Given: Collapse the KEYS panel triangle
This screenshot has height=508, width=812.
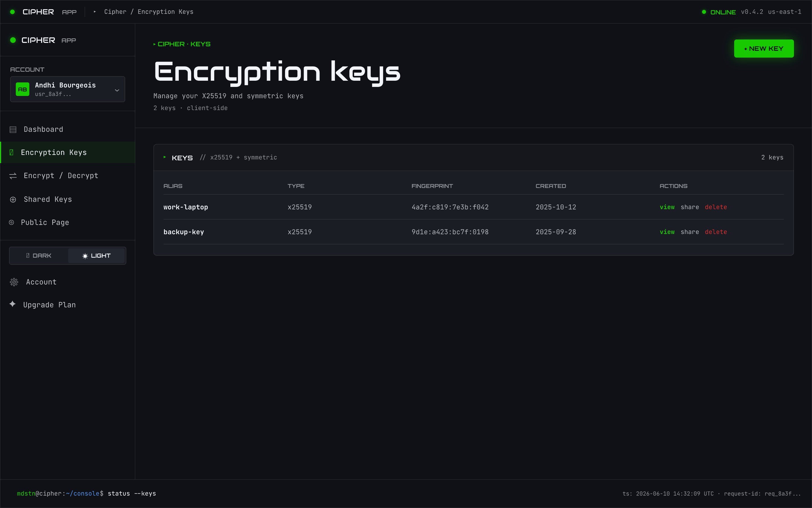Looking at the screenshot, I should click(165, 157).
